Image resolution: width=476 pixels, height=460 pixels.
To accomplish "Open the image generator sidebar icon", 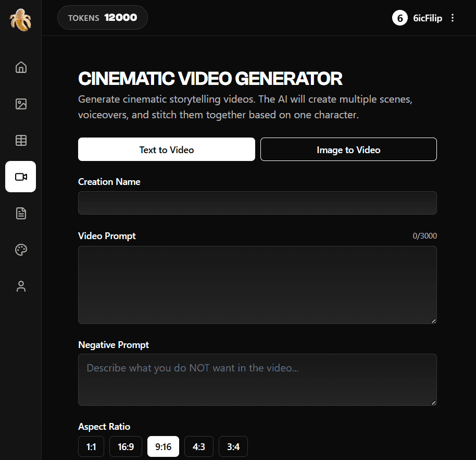I will pyautogui.click(x=21, y=104).
